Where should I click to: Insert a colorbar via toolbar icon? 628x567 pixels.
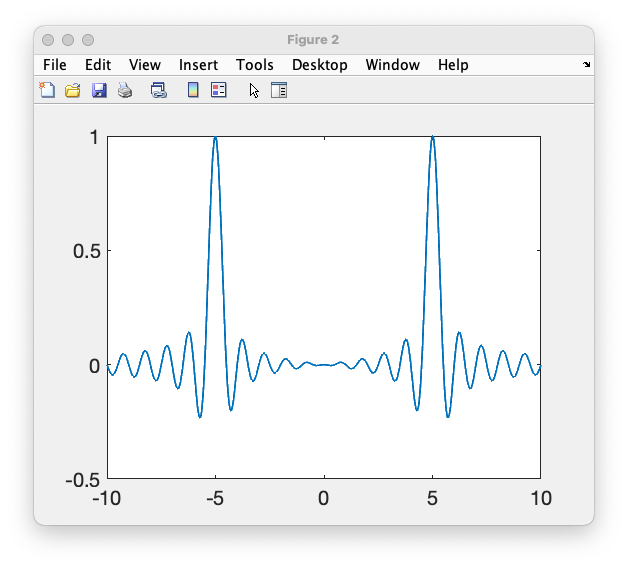(x=193, y=90)
